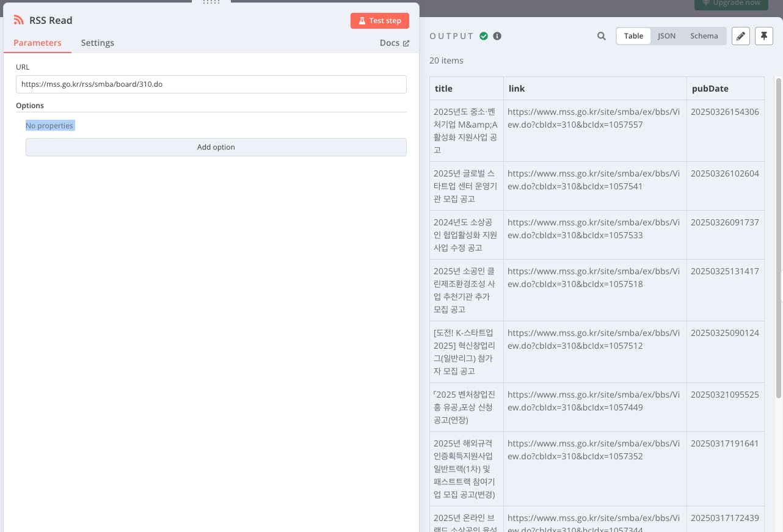Click the title cell '2025년 글로벌 스타트업 센터'
The height and width of the screenshot is (532, 783).
(466, 186)
